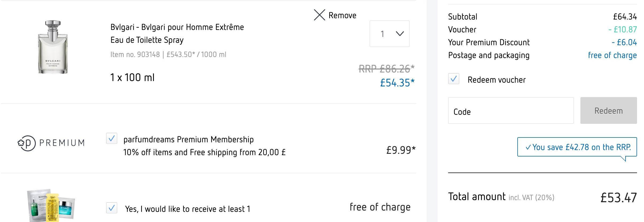Click the free samples sachets image
The height and width of the screenshot is (222, 644).
(x=51, y=206)
